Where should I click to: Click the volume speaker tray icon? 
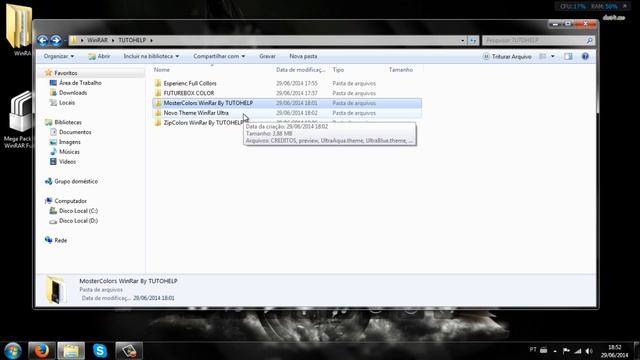click(589, 351)
